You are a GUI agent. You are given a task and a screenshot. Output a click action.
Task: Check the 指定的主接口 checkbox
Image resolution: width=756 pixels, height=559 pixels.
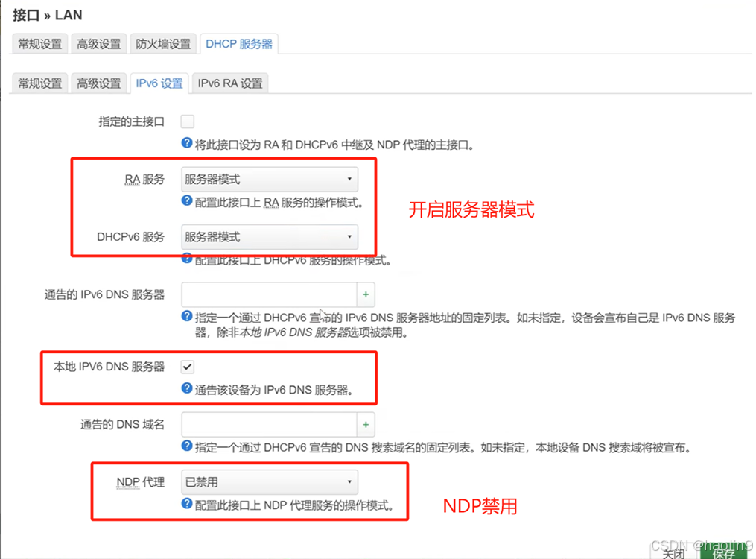pyautogui.click(x=188, y=121)
